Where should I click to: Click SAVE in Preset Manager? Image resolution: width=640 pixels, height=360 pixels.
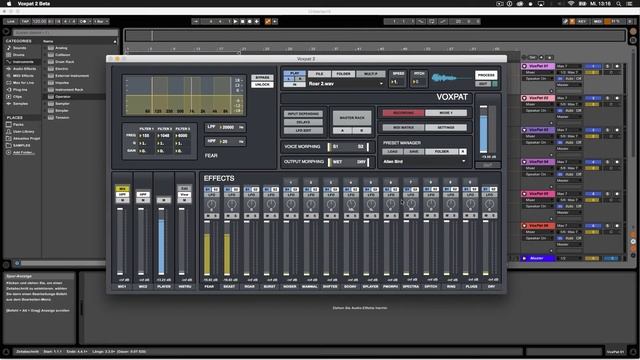point(413,151)
